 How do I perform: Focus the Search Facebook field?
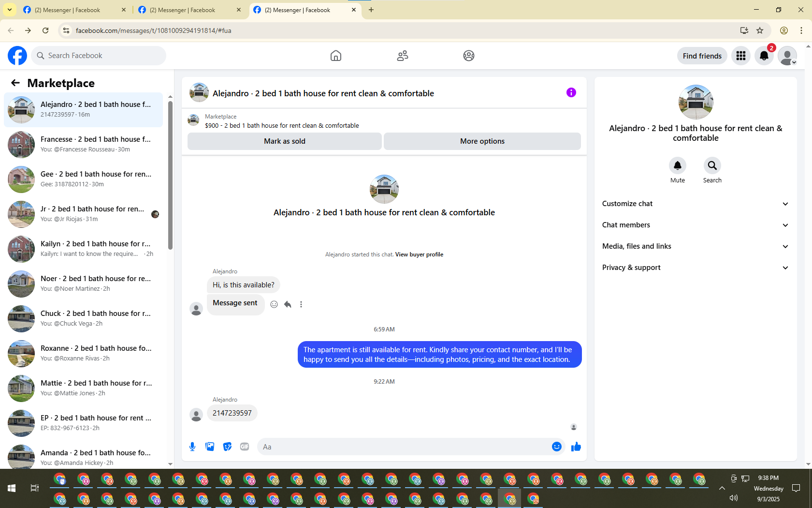[x=99, y=56]
